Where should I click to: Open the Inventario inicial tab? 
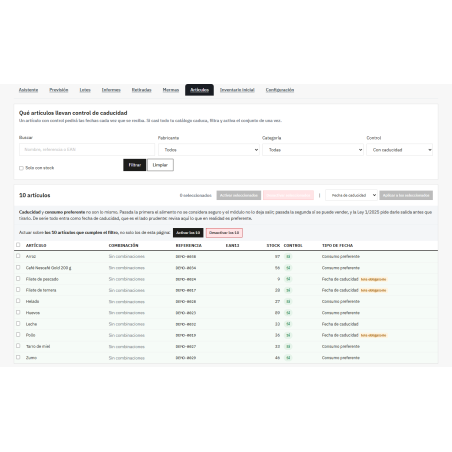(237, 90)
